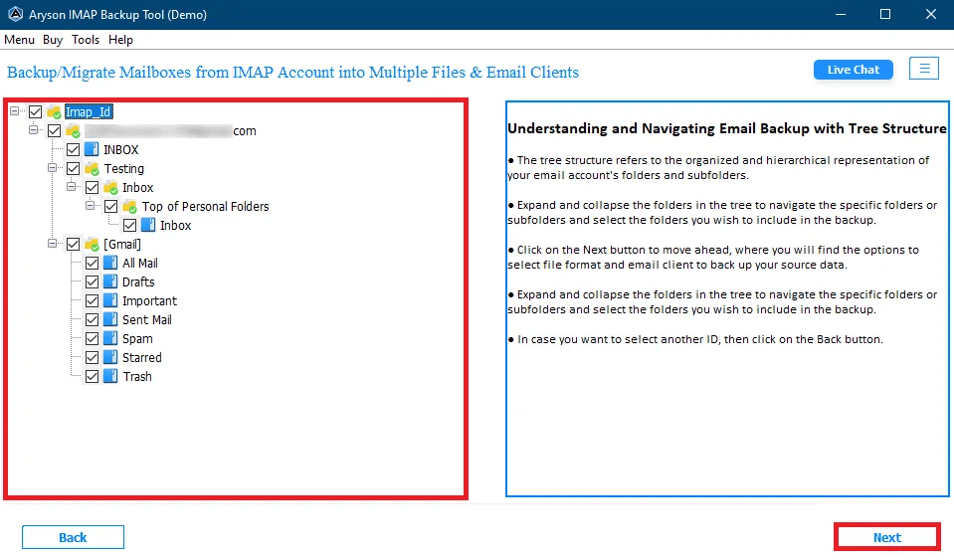Select the Top of Personal Folders label
954x560 pixels.
tap(206, 207)
